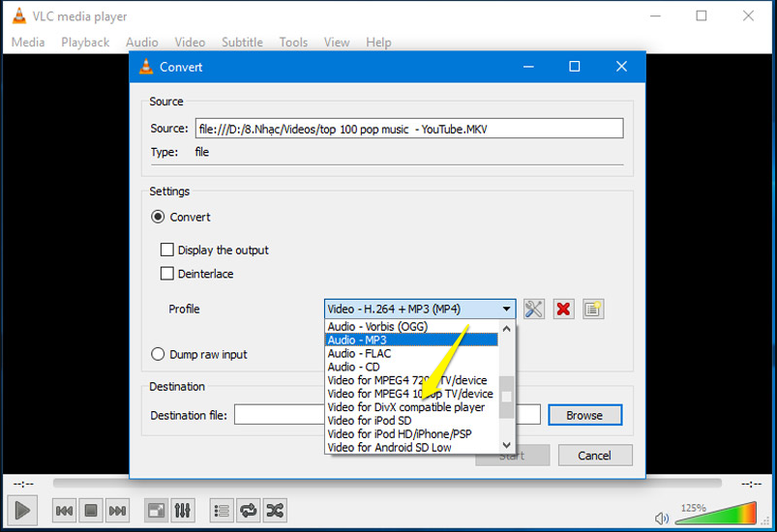Open the edit selected profile wrench icon
777x532 pixels.
534,310
